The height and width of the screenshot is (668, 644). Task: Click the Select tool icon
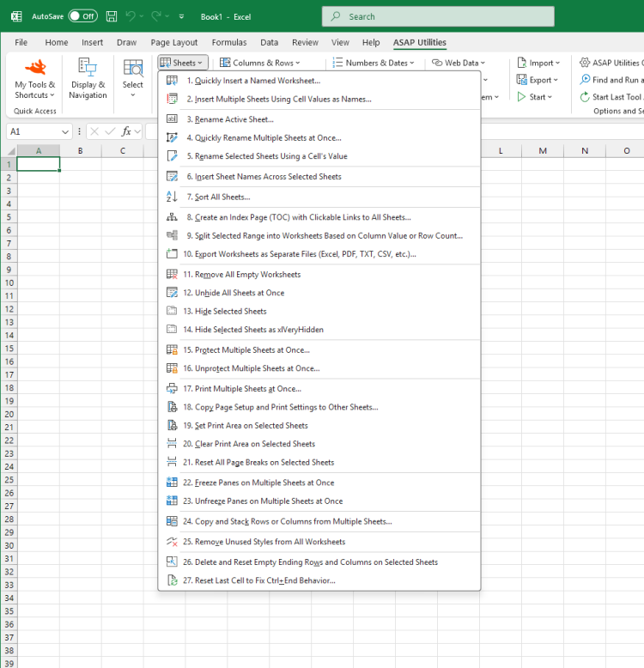(x=133, y=70)
